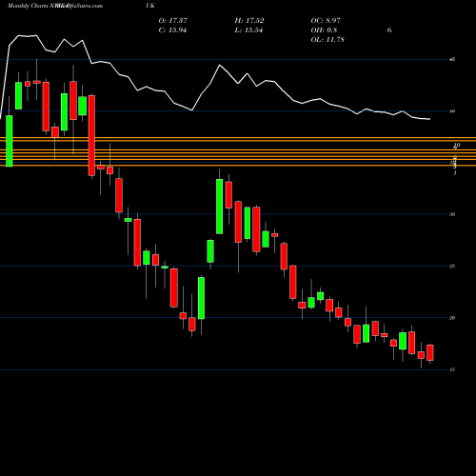Click the low value "L: 15.54"
Image resolution: width=476 pixels, height=476 pixels.
(248, 30)
